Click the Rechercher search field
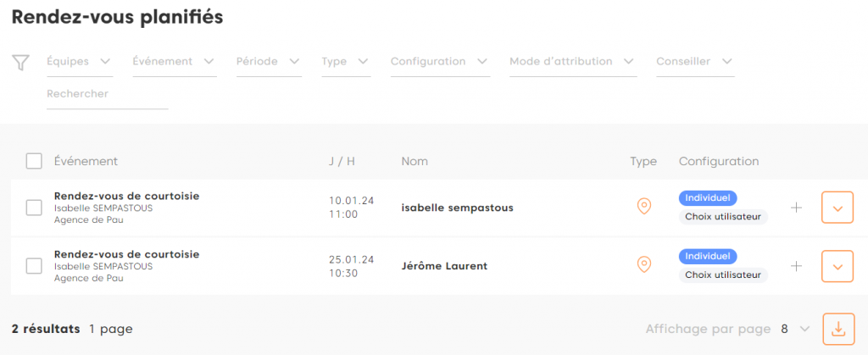Viewport: 868px width, 355px height. coord(107,94)
